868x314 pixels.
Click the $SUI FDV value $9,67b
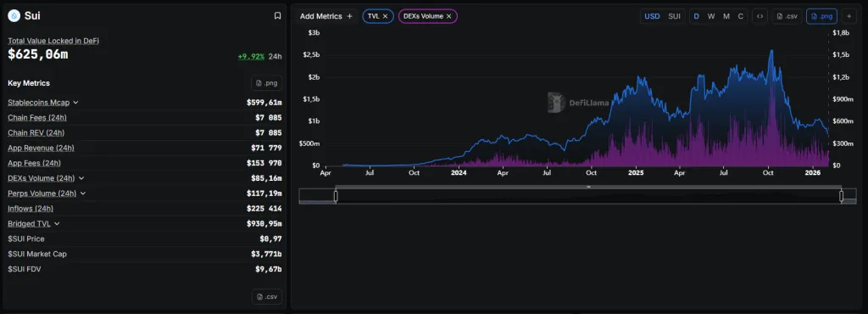pyautogui.click(x=268, y=269)
